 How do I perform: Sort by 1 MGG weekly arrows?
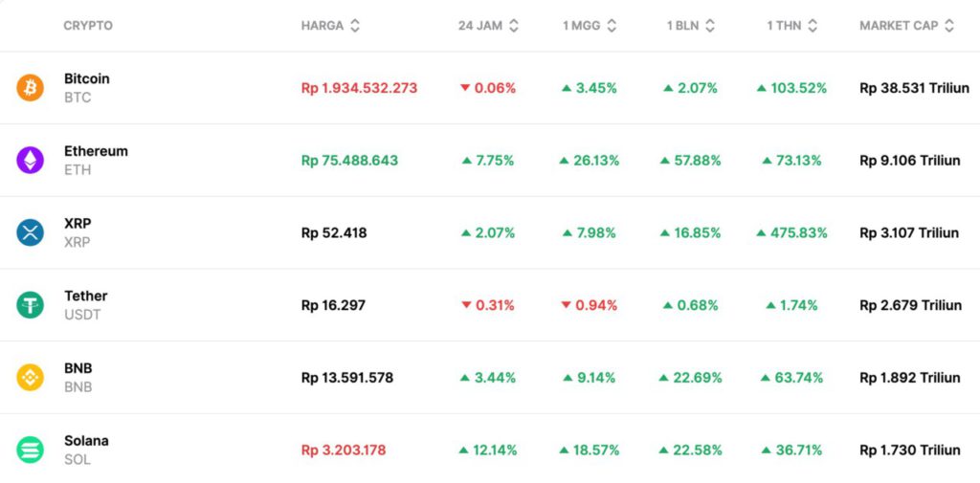pyautogui.click(x=612, y=26)
